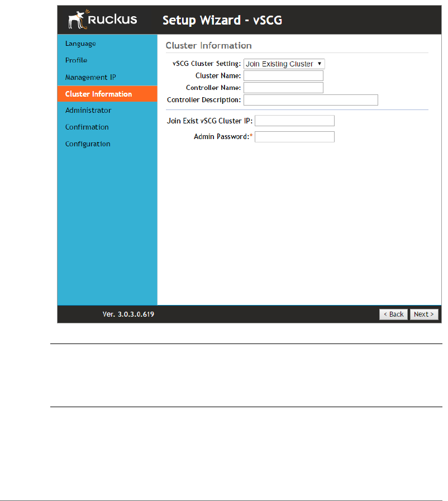The image size is (448, 501).
Task: Go to the Language step
Action: (80, 44)
